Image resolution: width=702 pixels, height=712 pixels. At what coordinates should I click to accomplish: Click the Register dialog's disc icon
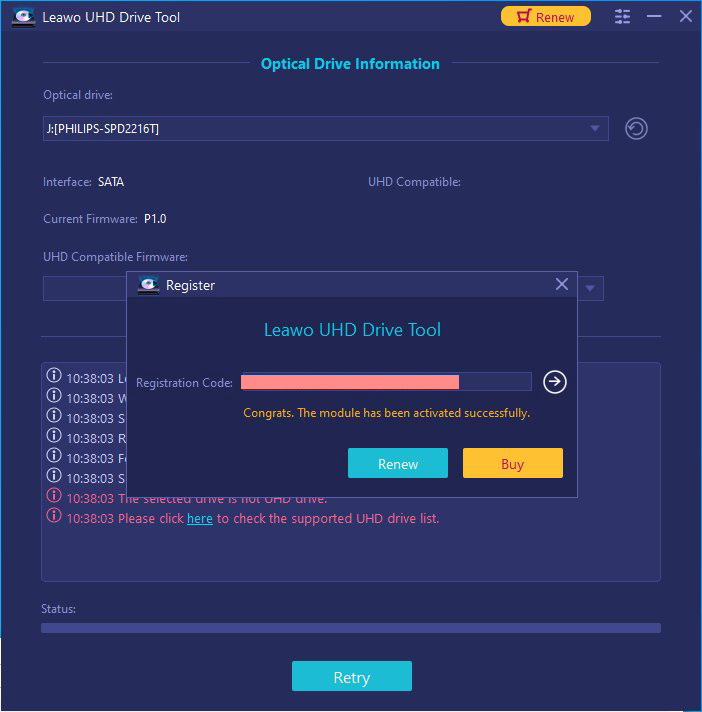pyautogui.click(x=148, y=285)
